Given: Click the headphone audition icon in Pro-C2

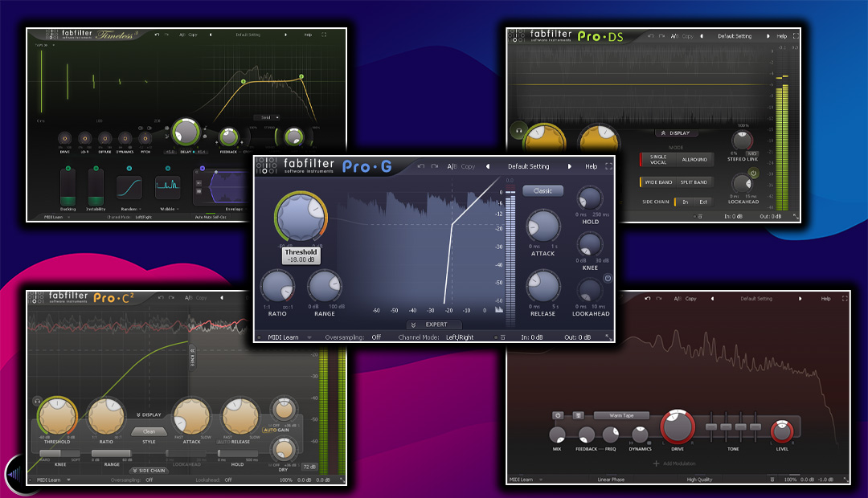Looking at the screenshot, I should point(37,401).
